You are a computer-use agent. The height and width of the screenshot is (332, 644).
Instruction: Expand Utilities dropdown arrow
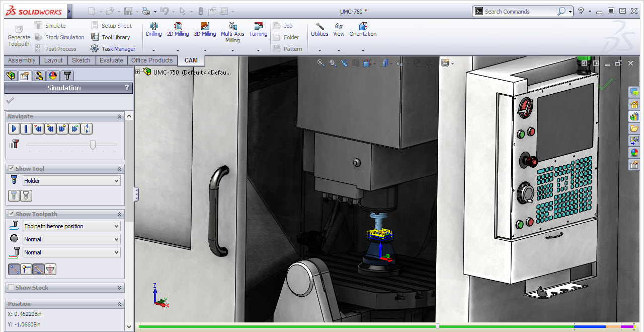pos(319,50)
